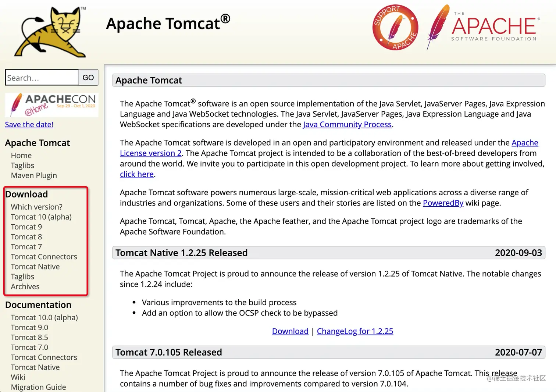Open the Tomcat 7 download page

(26, 247)
